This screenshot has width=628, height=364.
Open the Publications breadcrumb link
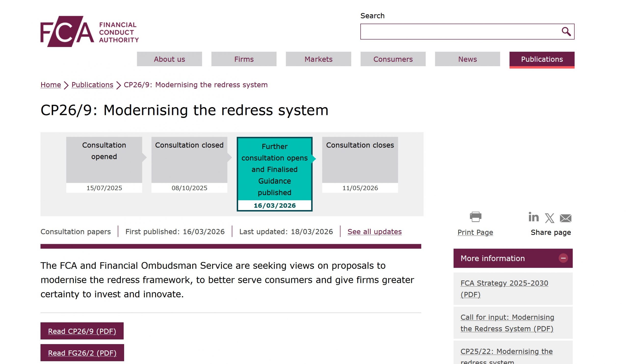click(92, 85)
